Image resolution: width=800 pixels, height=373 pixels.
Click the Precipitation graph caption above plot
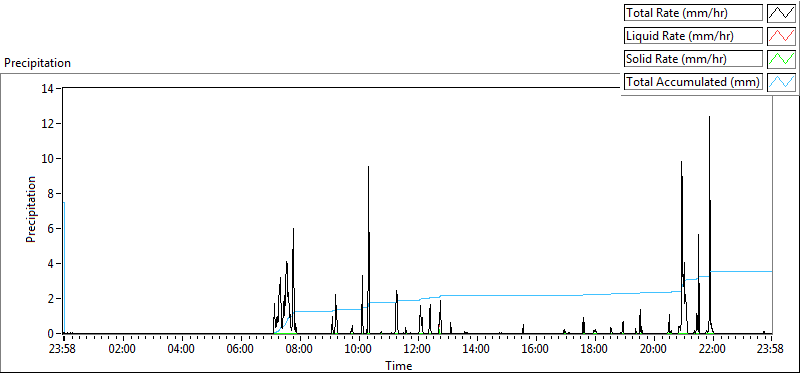(x=37, y=63)
